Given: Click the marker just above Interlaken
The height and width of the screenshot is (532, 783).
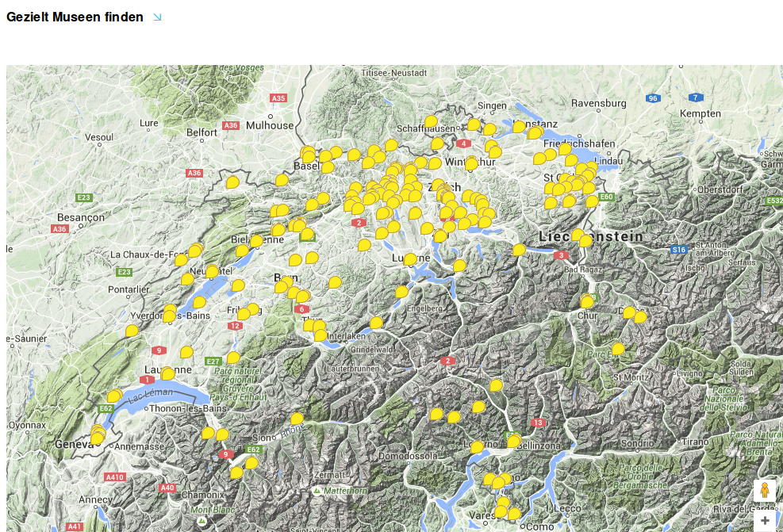Looking at the screenshot, I should click(x=320, y=335).
